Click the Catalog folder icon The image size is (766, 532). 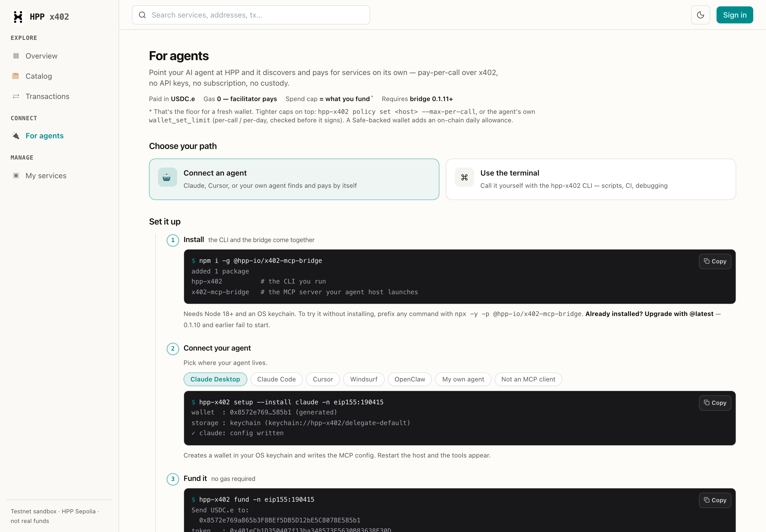pos(16,76)
